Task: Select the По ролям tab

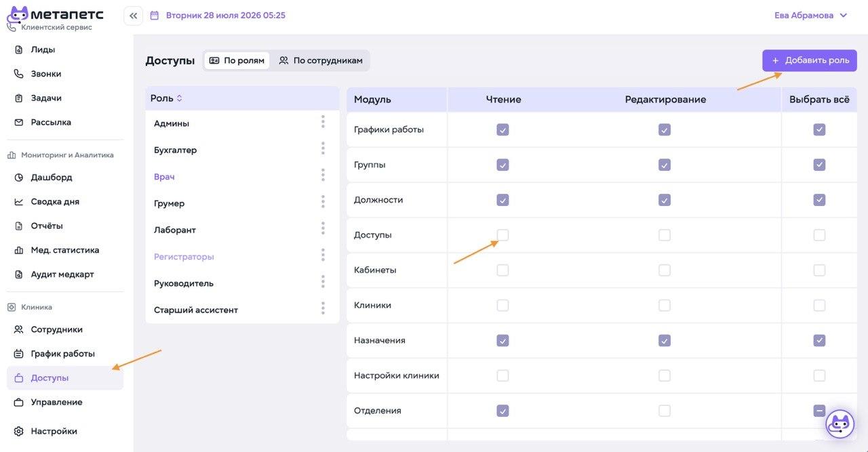Action: [237, 60]
